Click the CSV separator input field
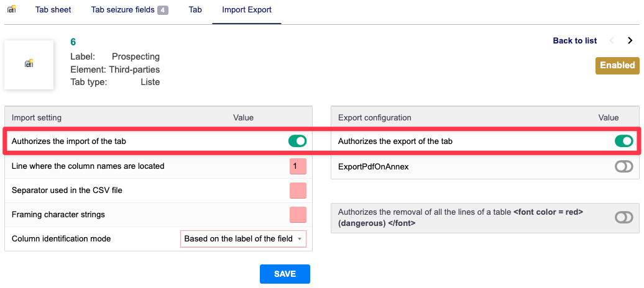The height and width of the screenshot is (288, 644). tap(298, 191)
